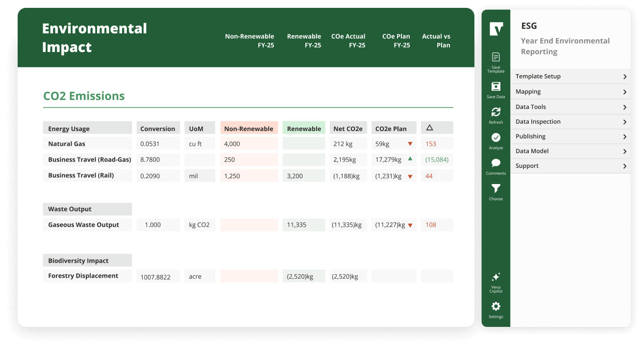Image resolution: width=644 pixels, height=347 pixels.
Task: Open the Data Tools section
Action: (x=570, y=107)
